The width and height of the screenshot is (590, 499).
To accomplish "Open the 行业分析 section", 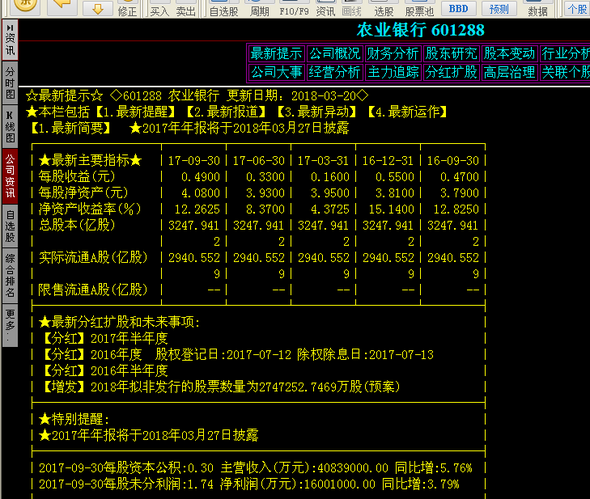I will [565, 53].
